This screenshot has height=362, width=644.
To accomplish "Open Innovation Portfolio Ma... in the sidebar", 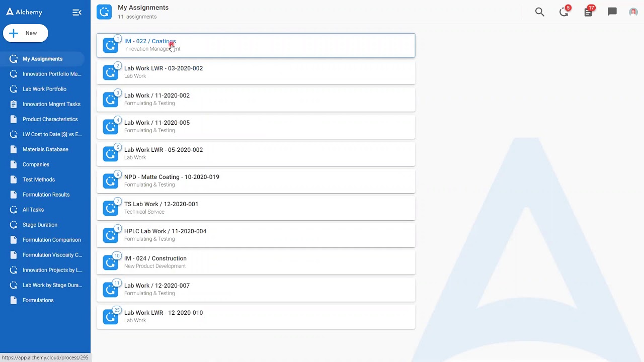I will tap(45, 74).
